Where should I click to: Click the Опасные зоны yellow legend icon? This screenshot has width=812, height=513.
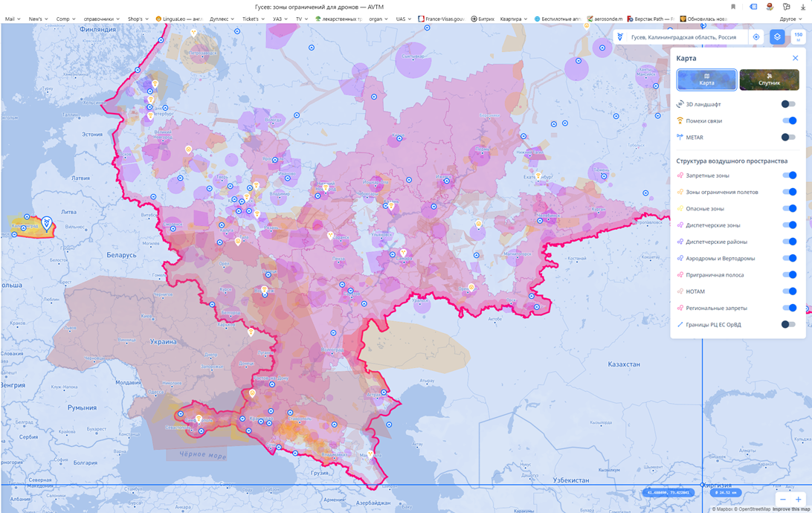pos(680,209)
